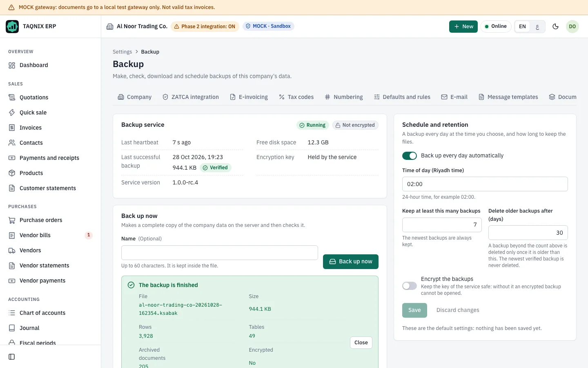The height and width of the screenshot is (368, 588).
Task: Click the Contacts people icon
Action: click(12, 143)
